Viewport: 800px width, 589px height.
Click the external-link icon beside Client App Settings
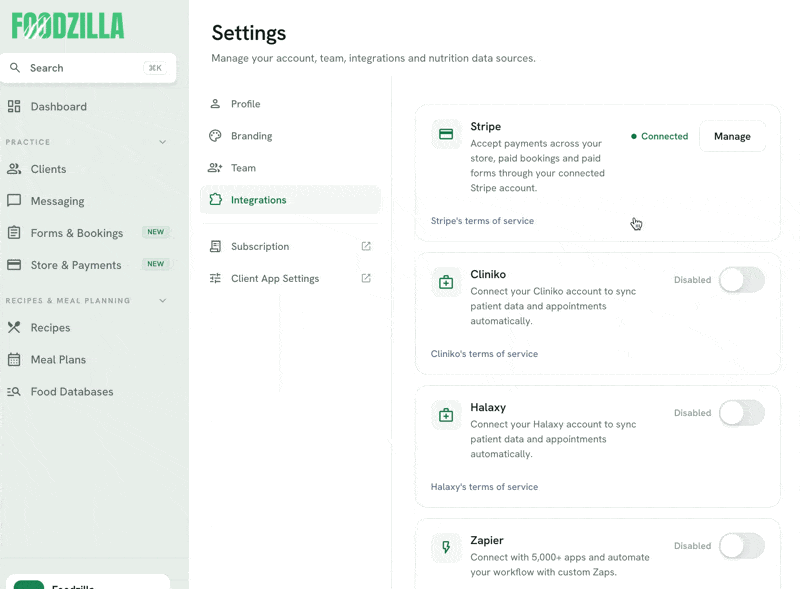(x=366, y=278)
